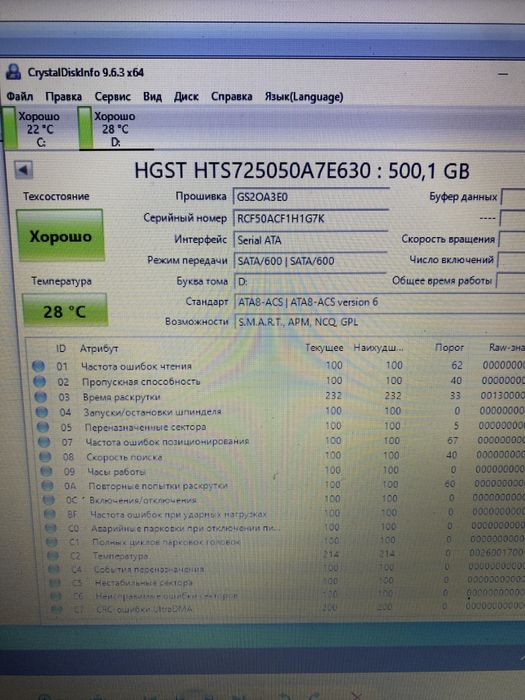525x700 pixels.
Task: Select row Время раскрутки
Action: coord(279,396)
